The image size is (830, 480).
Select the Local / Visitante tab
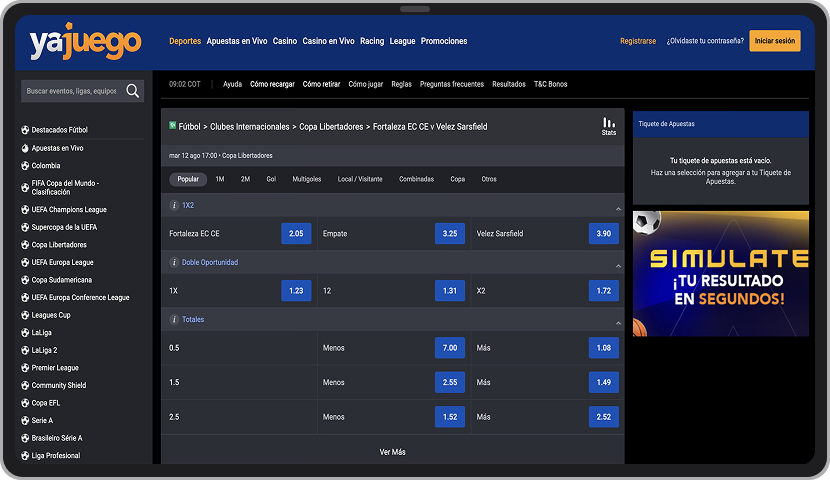pyautogui.click(x=360, y=179)
